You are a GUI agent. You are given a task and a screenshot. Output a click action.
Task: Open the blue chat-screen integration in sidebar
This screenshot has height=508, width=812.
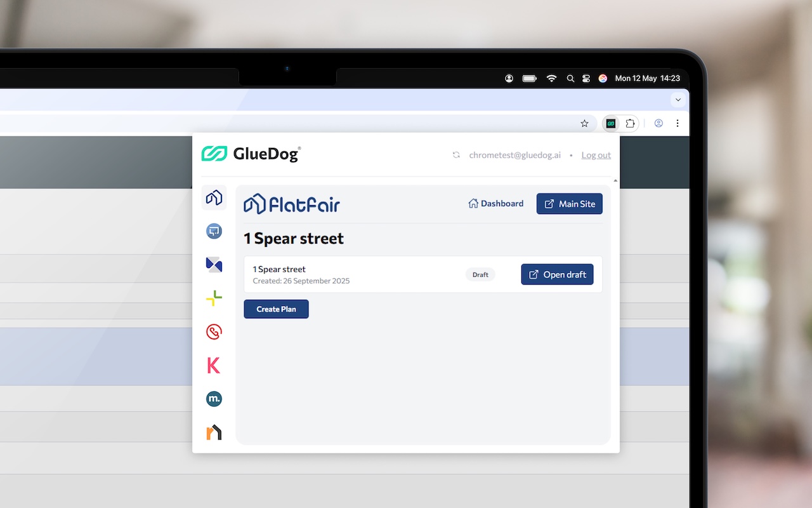(x=214, y=231)
